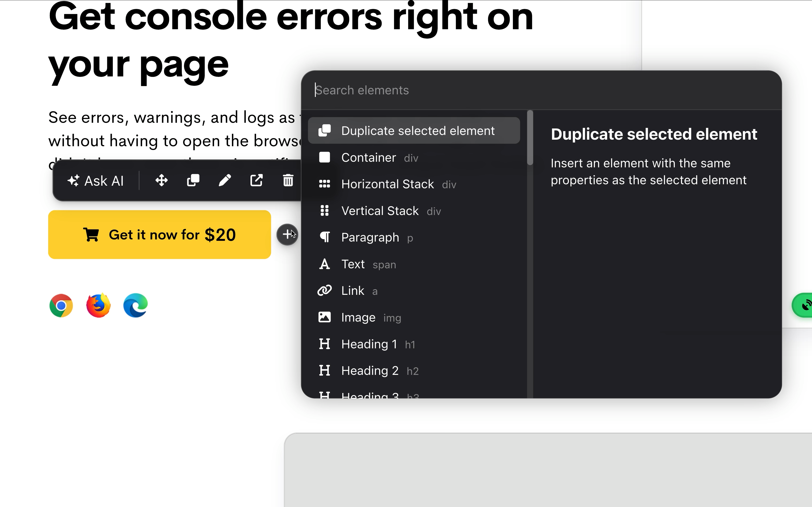This screenshot has height=507, width=812.
Task: Click the duplicate icon in the floating toolbar
Action: coord(193,181)
